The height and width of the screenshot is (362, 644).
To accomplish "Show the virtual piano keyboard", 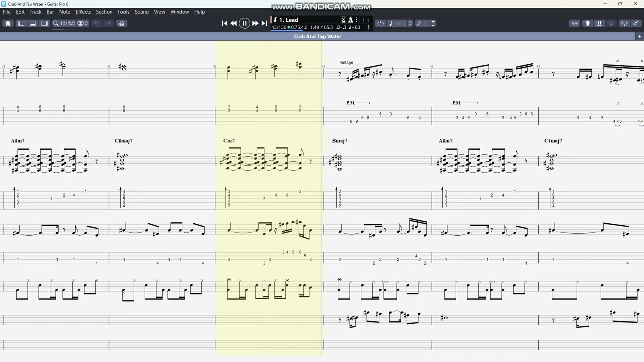I will (x=599, y=23).
